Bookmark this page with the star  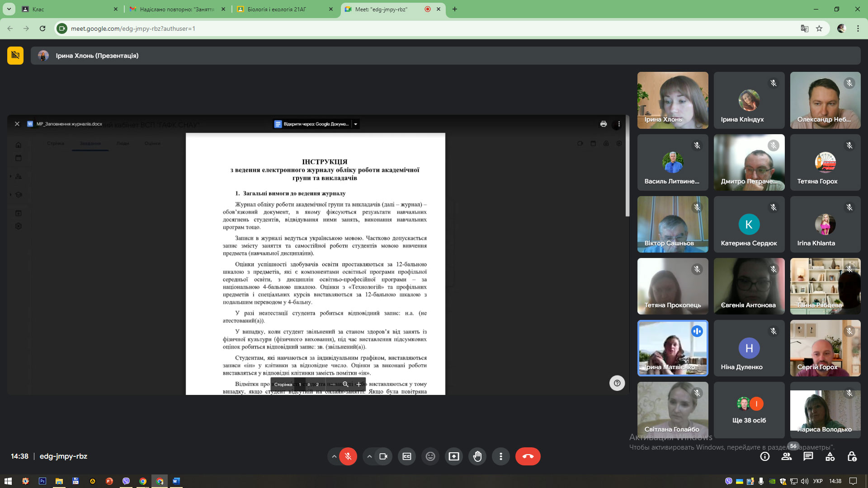819,28
